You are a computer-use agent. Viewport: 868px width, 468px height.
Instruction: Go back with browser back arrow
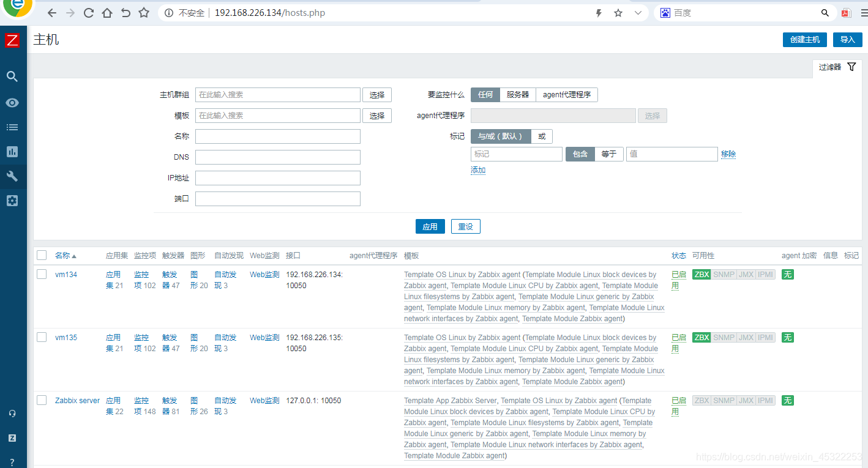pyautogui.click(x=52, y=13)
